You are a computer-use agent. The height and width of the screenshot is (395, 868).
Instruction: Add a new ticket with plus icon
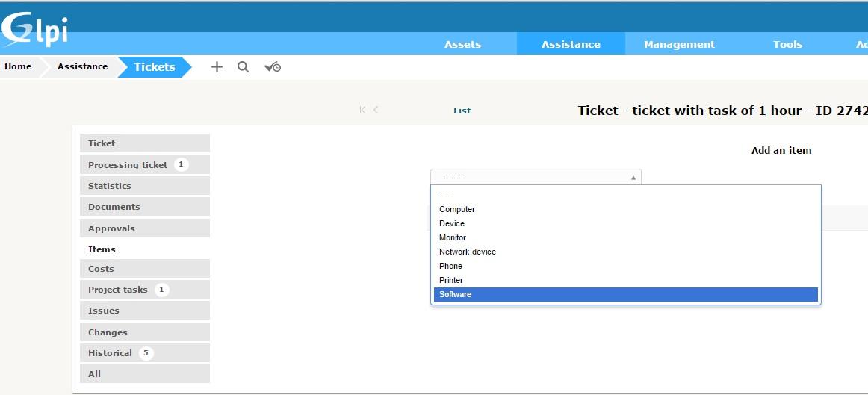click(217, 67)
